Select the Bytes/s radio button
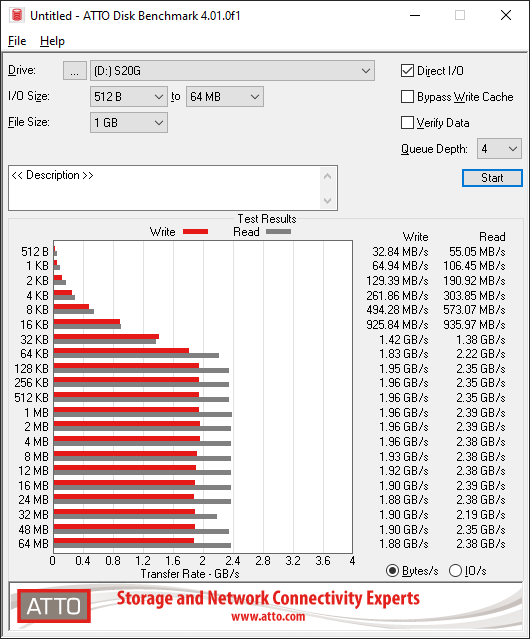530x639 pixels. (x=392, y=571)
